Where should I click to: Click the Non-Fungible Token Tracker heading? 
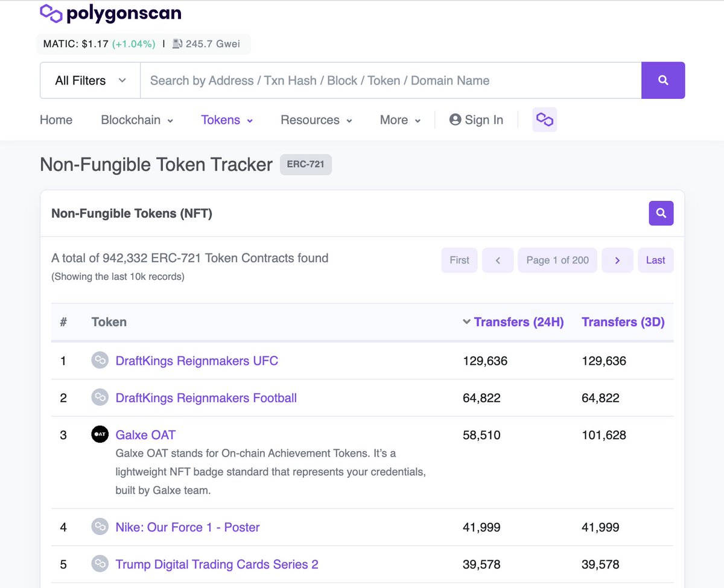tap(156, 164)
